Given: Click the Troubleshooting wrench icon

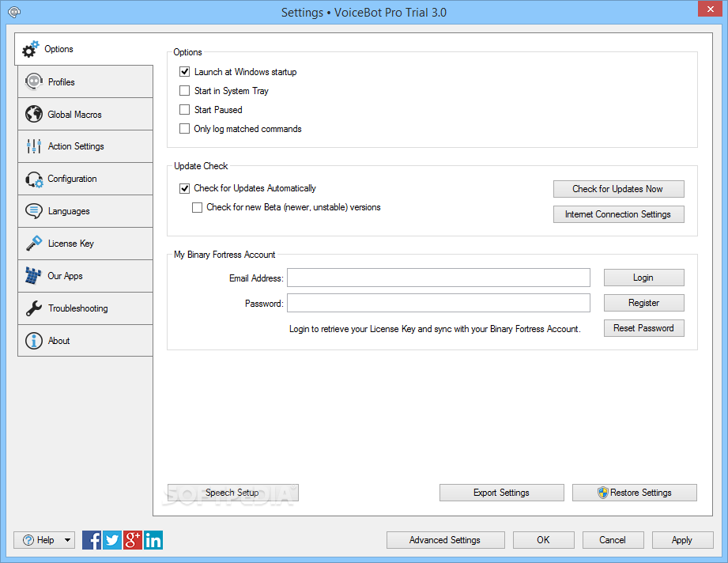Looking at the screenshot, I should [34, 308].
